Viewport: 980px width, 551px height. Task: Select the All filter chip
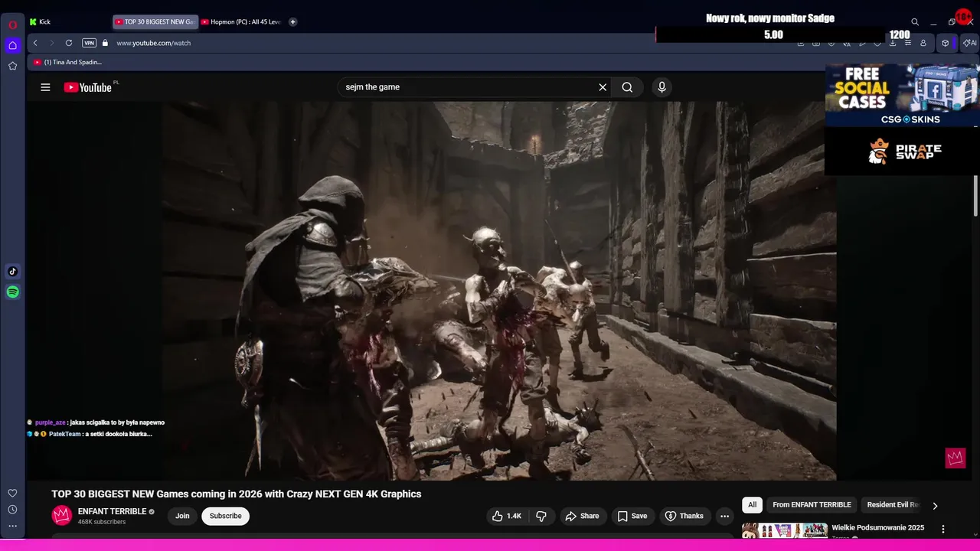click(752, 504)
